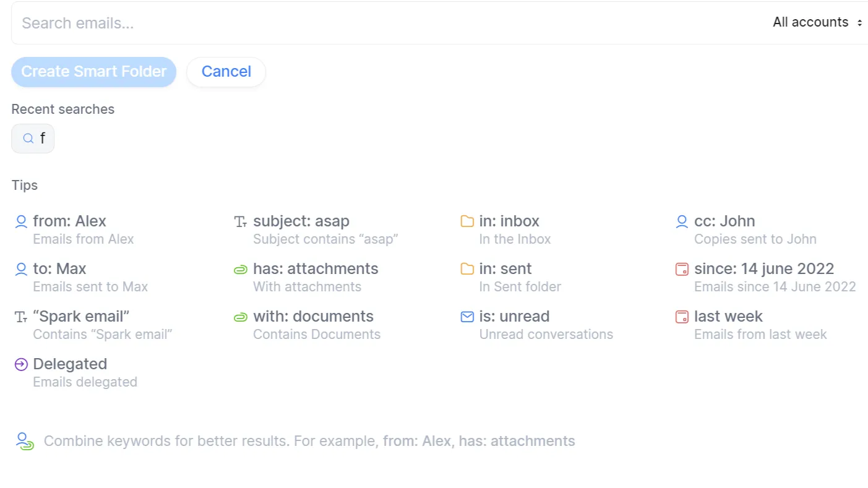Screen dimensions: 868x488
Task: Select the 'from: Alex' search suggestion
Action: 70,221
